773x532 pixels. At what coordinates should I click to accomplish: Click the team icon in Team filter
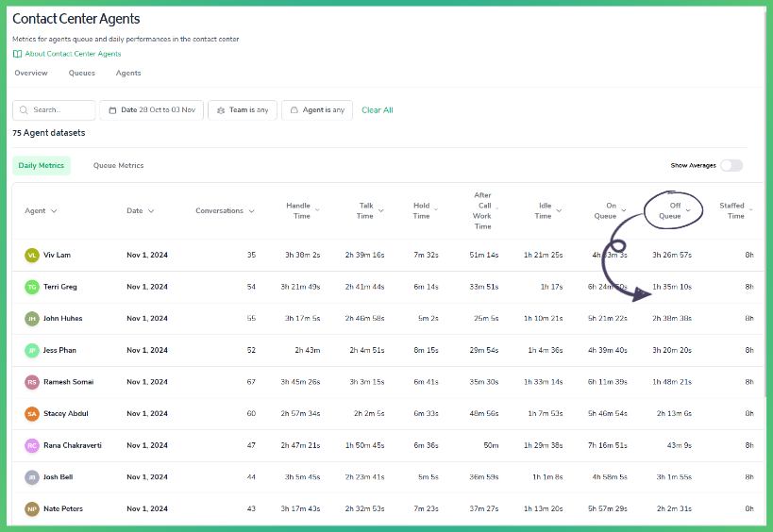221,110
